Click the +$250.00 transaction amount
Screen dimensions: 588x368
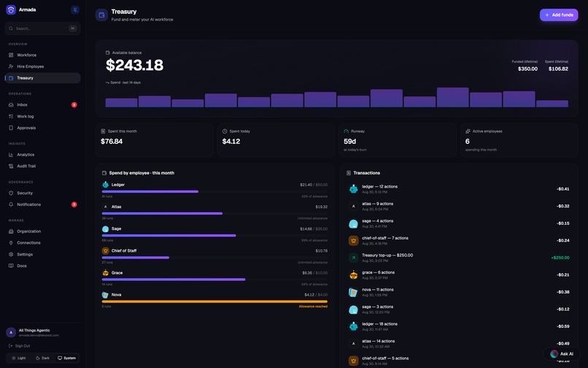560,258
